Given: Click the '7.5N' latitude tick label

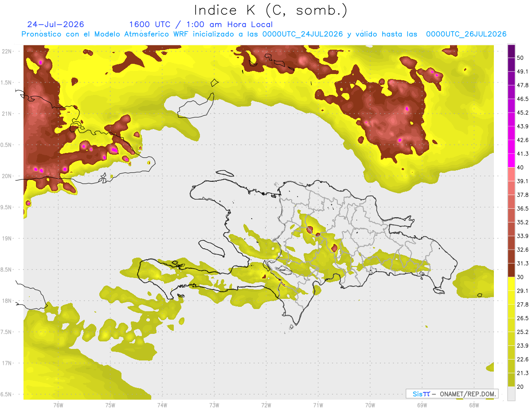Looking at the screenshot, I should click(x=6, y=332).
